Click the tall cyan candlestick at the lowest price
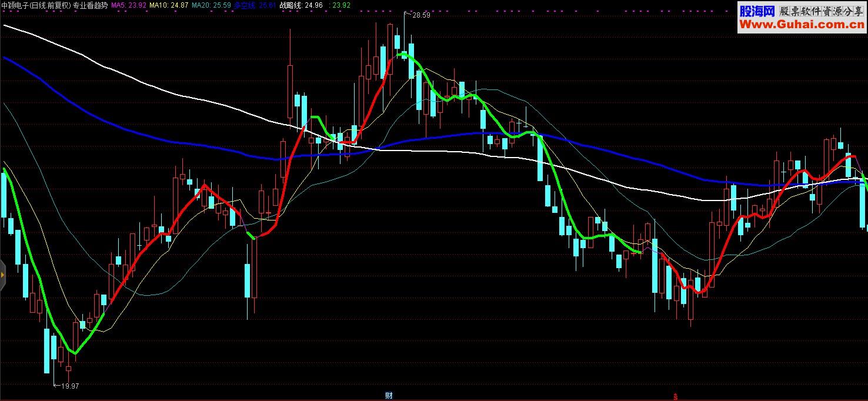Screen dimensions: 868x401 click(47, 351)
